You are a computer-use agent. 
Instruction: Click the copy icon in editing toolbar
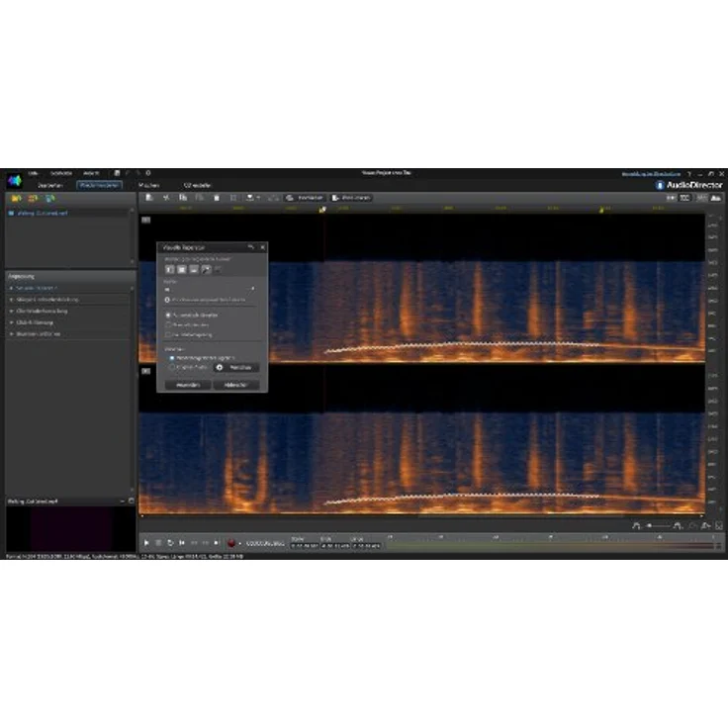[183, 198]
